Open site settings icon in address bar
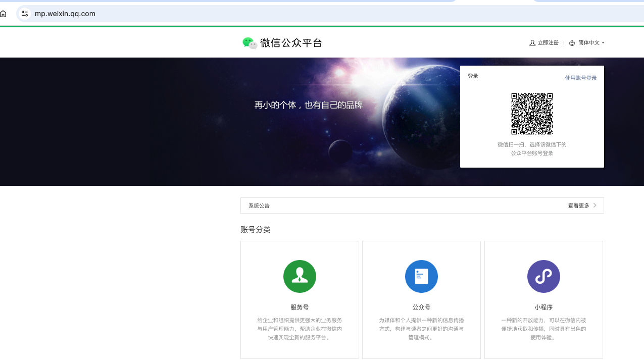This screenshot has width=644, height=362. pos(24,14)
